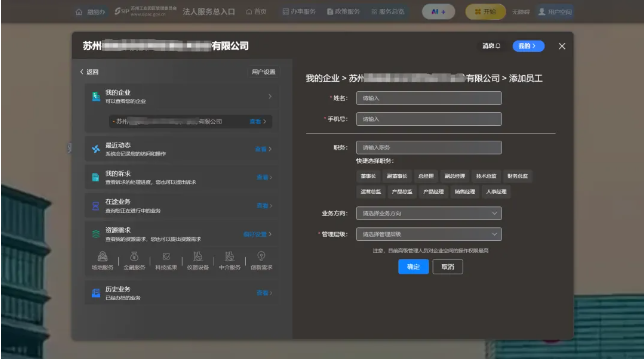This screenshot has width=644, height=360.
Task: Expand the 管理层级 dropdown
Action: coord(429,234)
